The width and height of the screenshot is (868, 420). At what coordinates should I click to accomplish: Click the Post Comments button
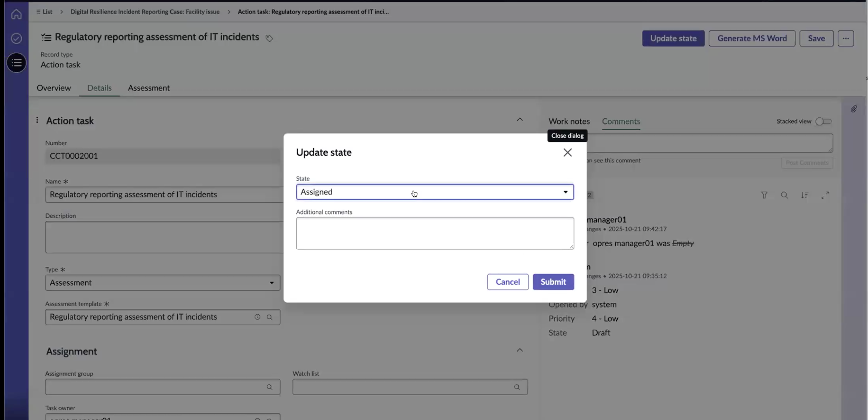click(x=807, y=163)
